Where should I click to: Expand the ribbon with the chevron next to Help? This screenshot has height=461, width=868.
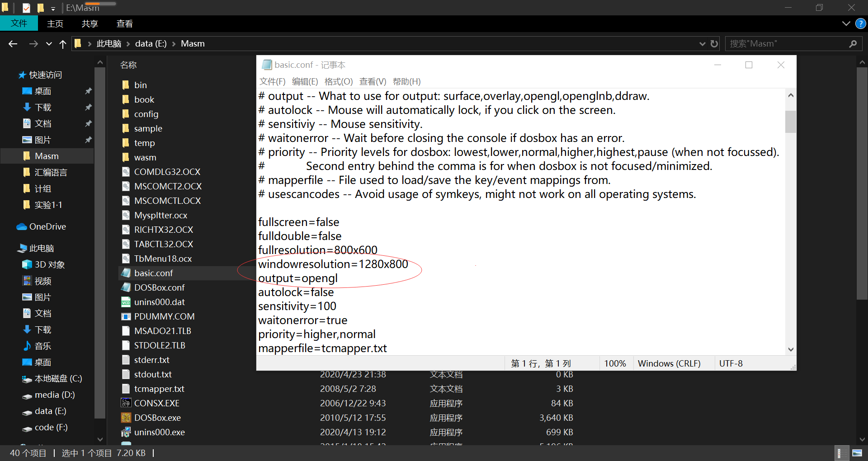pyautogui.click(x=846, y=24)
